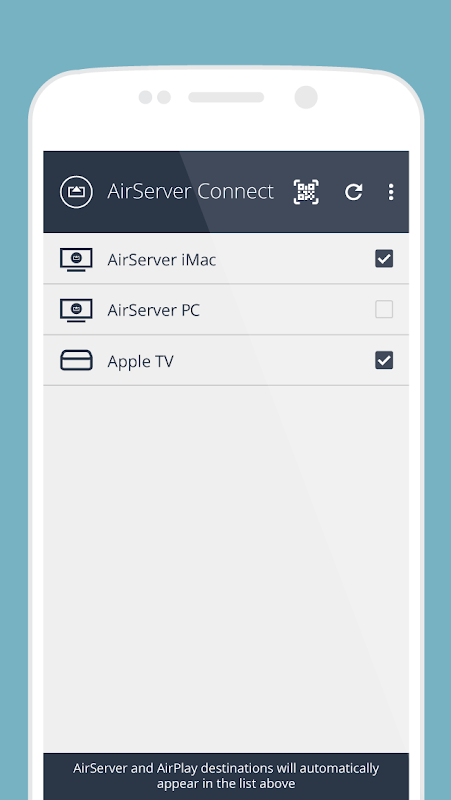Select the Apple TV list entry label
Viewport: 451px width, 800px height.
(140, 361)
